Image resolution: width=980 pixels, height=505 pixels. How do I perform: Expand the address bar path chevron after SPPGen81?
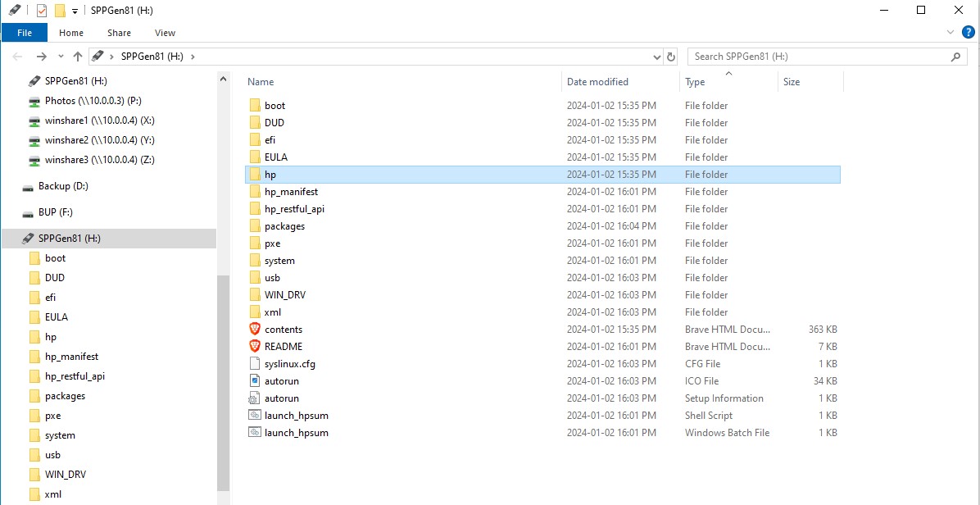click(193, 57)
